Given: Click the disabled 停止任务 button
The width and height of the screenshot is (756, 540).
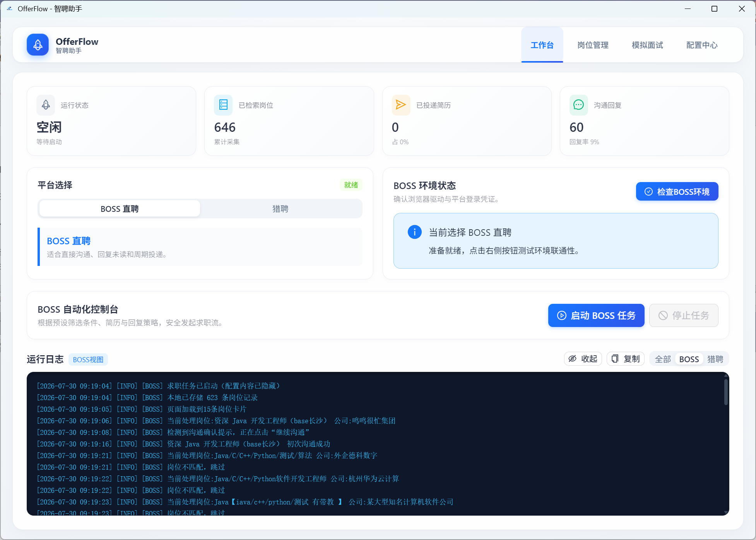Looking at the screenshot, I should pyautogui.click(x=684, y=315).
